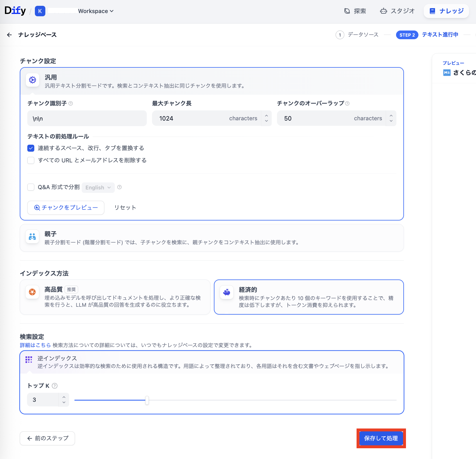Click the back arrow beside ナレッジベース
476x459 pixels.
pos(9,35)
